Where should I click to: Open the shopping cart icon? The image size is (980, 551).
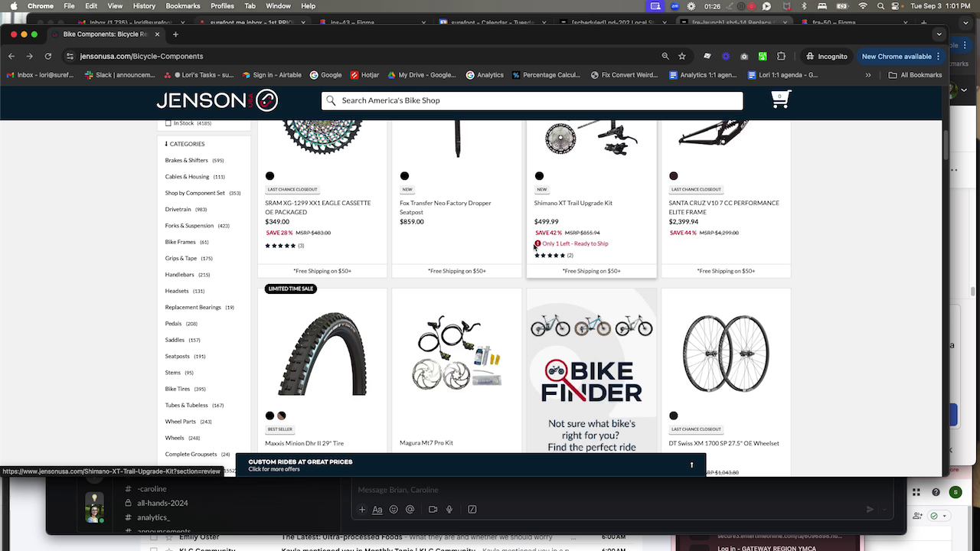coord(780,99)
